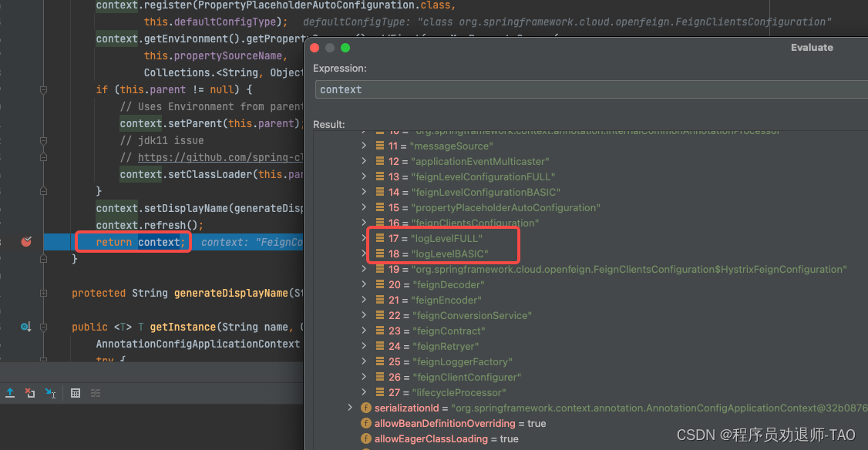868x450 pixels.
Task: Select row 23 "feignContract"
Action: pyautogui.click(x=437, y=331)
